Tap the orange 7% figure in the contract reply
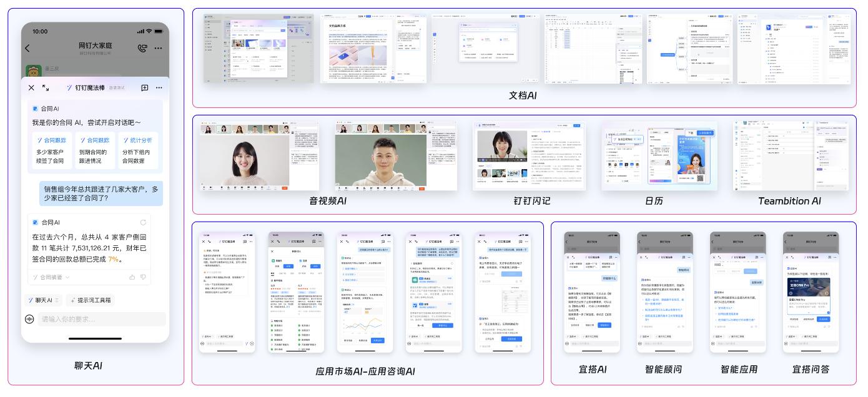 click(x=113, y=259)
